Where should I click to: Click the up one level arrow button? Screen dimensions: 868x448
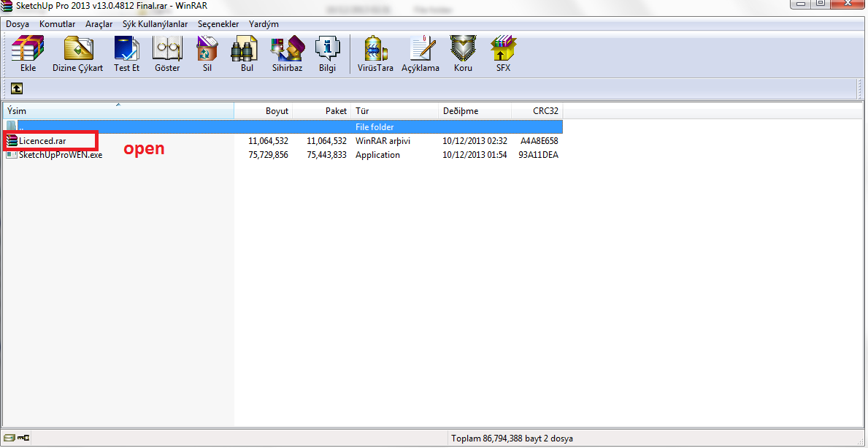pyautogui.click(x=18, y=88)
